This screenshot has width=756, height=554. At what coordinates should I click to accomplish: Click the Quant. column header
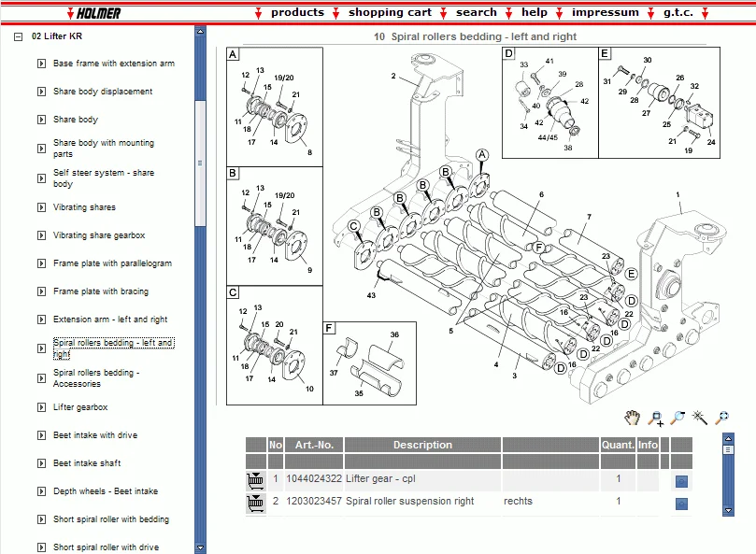(x=618, y=445)
